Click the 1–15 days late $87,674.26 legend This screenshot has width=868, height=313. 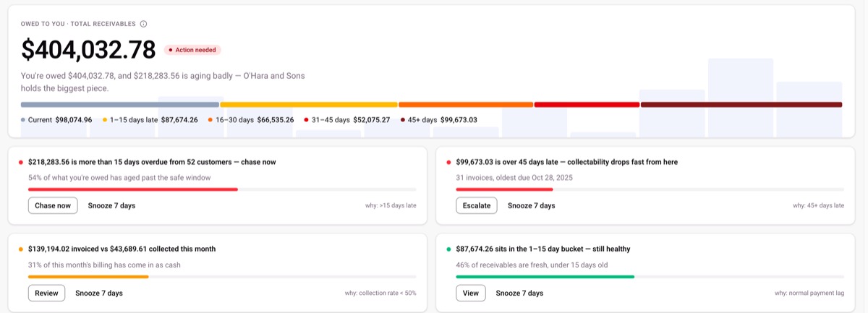150,120
